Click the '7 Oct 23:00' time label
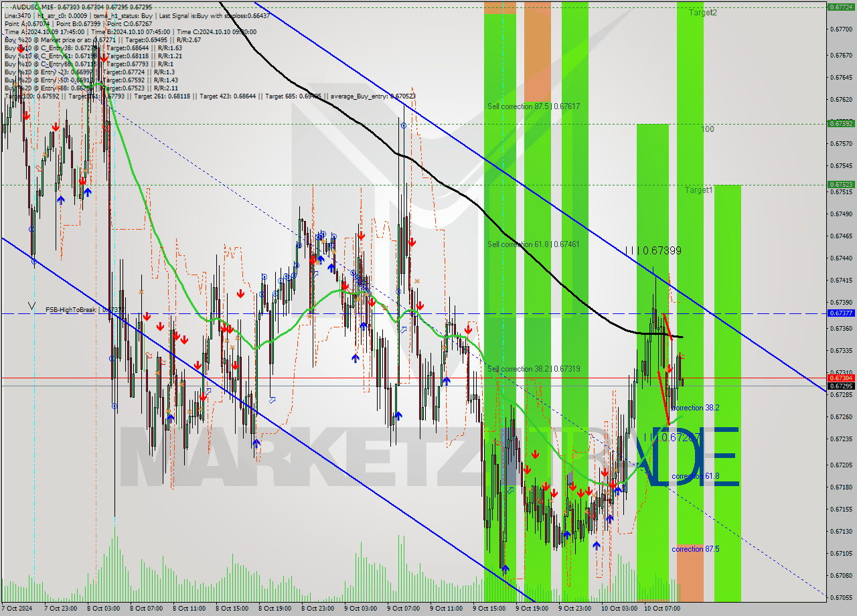 point(60,609)
